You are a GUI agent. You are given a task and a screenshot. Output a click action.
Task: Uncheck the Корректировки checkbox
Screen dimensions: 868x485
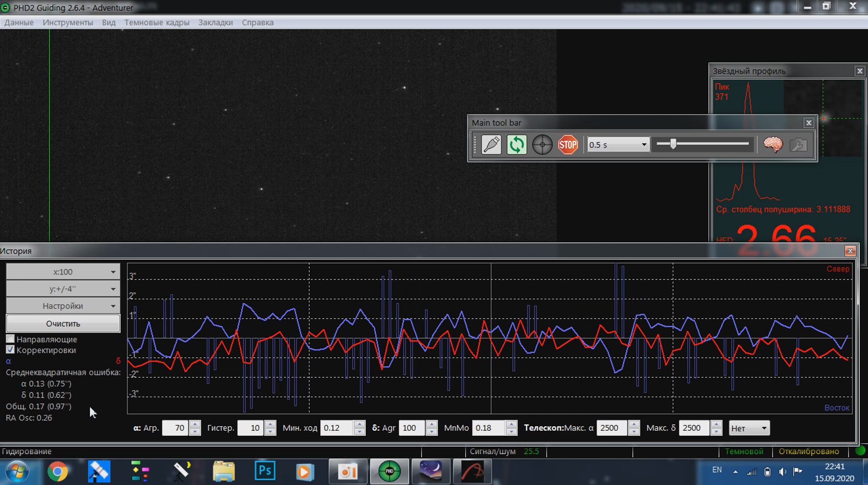10,350
